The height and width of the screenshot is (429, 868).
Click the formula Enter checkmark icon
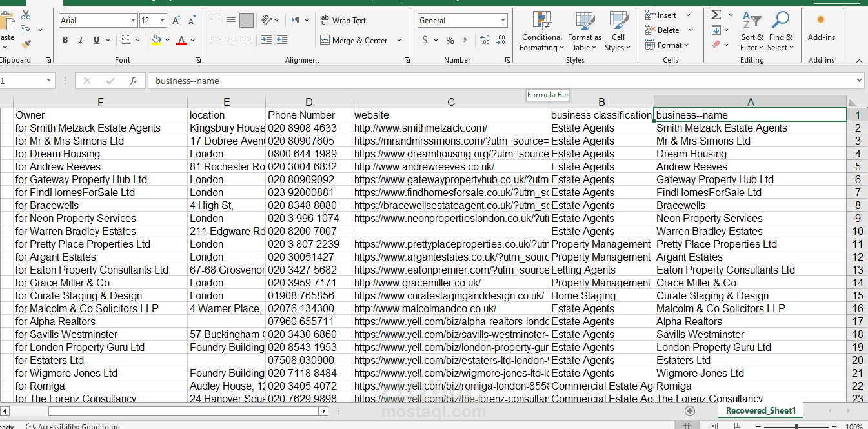pos(110,81)
